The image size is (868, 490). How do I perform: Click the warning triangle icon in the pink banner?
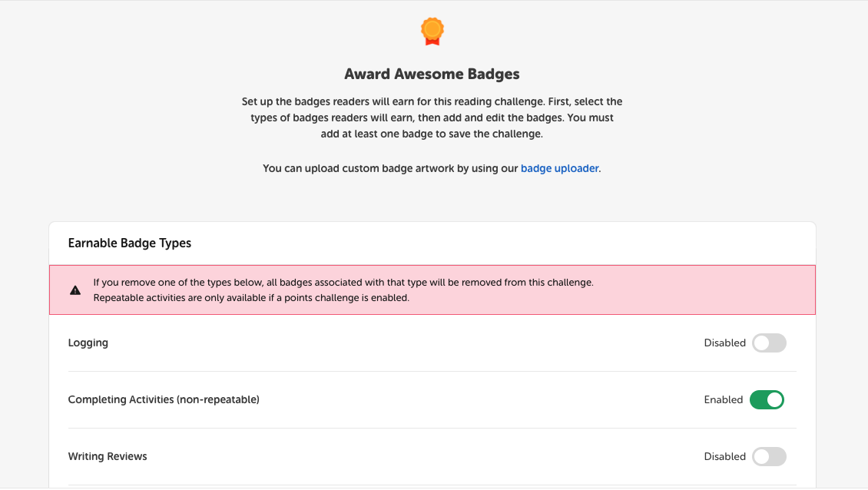click(x=75, y=290)
